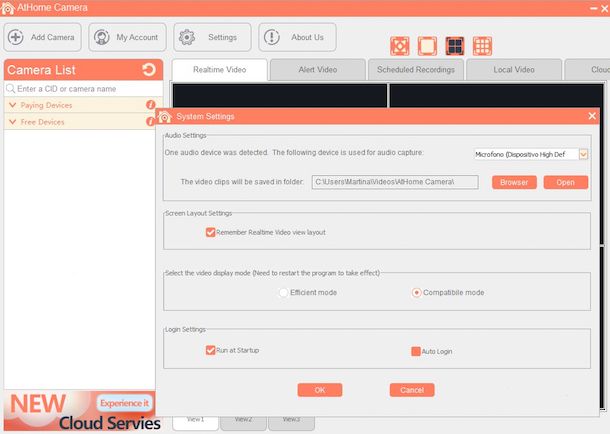Open the Scheduled Recordings tab
The width and height of the screenshot is (610, 434).
[416, 70]
